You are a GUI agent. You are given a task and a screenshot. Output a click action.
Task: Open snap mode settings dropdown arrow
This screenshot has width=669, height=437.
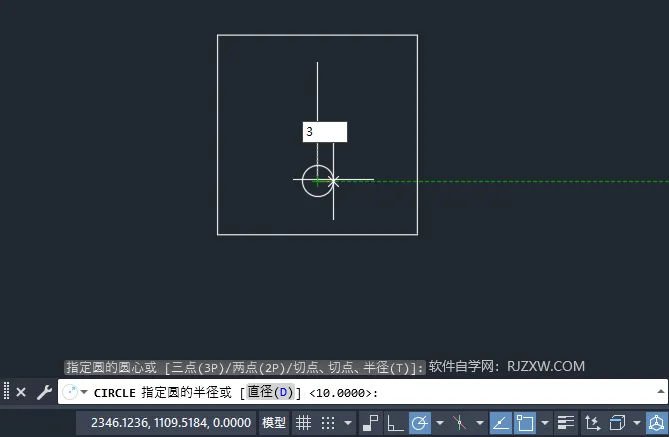(x=348, y=423)
